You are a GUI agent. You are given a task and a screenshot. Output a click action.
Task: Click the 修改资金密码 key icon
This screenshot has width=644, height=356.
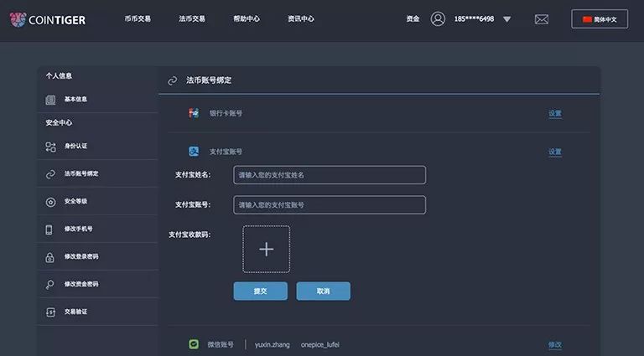pos(49,285)
